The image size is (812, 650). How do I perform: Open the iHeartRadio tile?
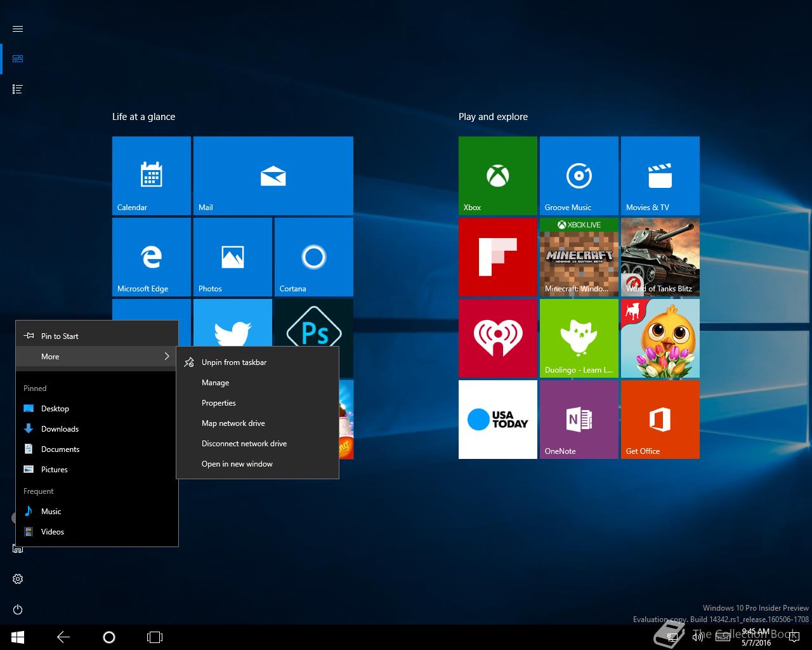click(x=498, y=338)
